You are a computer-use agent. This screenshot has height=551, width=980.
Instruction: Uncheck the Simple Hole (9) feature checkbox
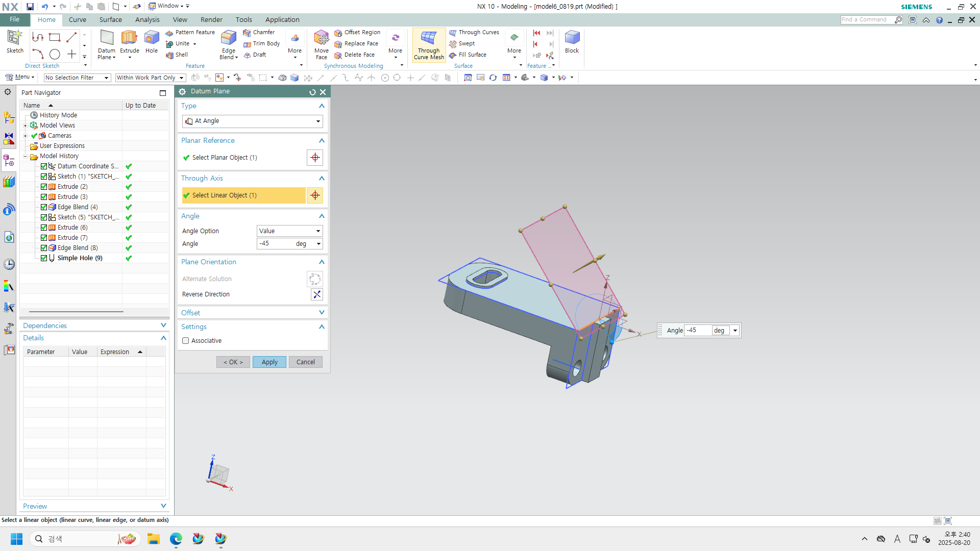44,258
